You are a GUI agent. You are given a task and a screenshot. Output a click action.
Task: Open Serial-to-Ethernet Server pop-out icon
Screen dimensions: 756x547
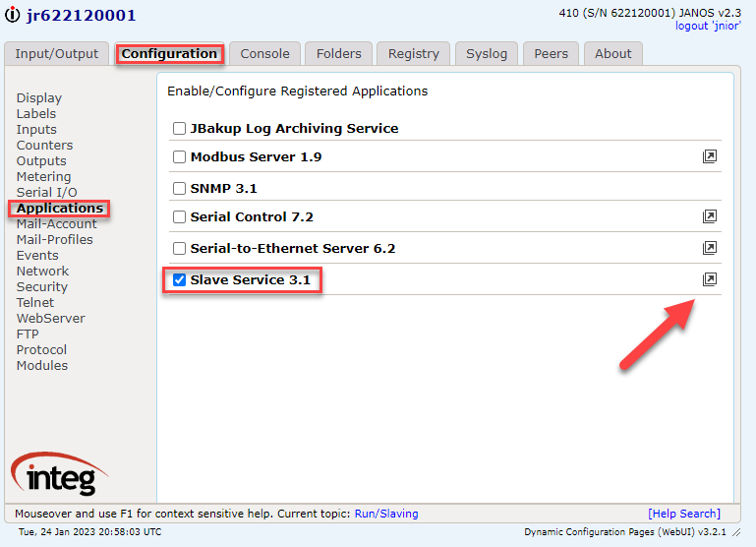pos(710,248)
